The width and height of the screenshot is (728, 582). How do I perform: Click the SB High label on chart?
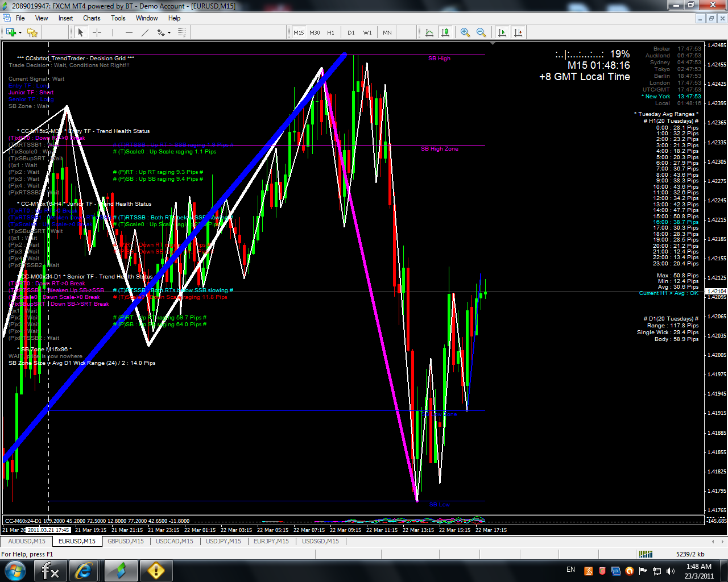tap(439, 59)
